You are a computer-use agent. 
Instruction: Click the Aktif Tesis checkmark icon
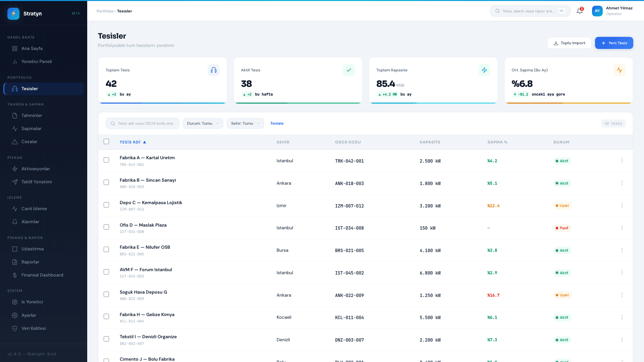348,70
